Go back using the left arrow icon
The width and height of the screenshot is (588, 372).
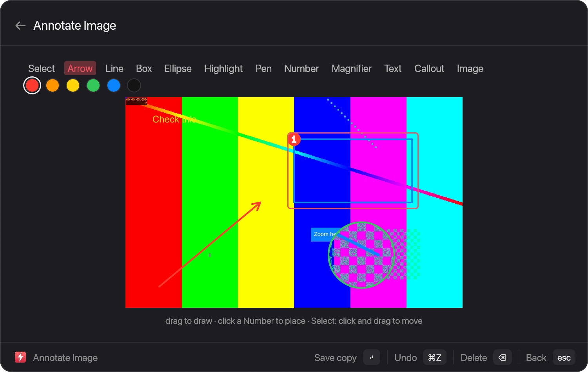click(20, 26)
